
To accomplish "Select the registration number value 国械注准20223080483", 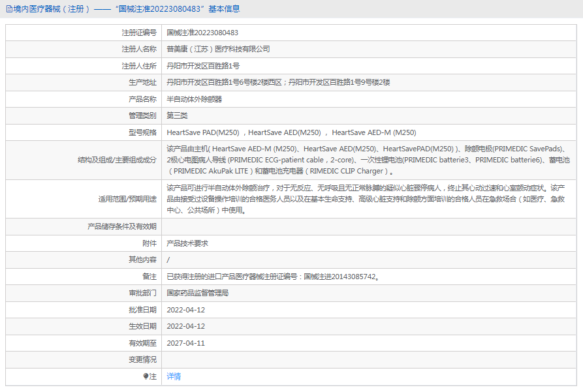I will (x=202, y=33).
